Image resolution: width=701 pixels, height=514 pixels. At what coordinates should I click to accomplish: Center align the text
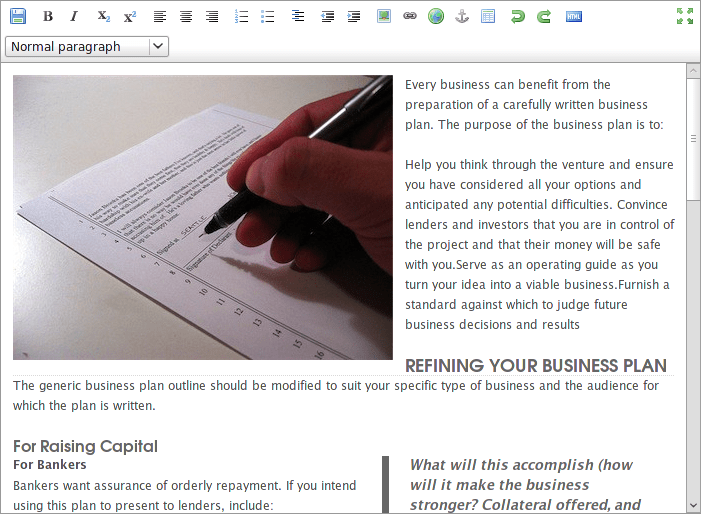coord(186,17)
